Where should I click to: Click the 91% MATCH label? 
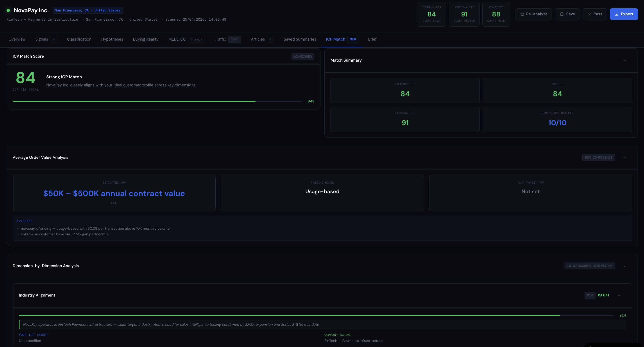point(596,295)
